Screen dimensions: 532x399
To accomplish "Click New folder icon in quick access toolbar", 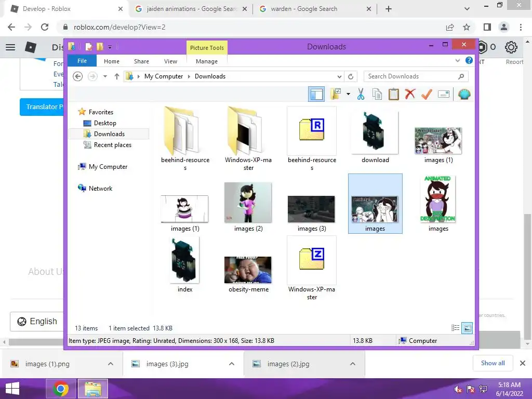I will pos(100,47).
